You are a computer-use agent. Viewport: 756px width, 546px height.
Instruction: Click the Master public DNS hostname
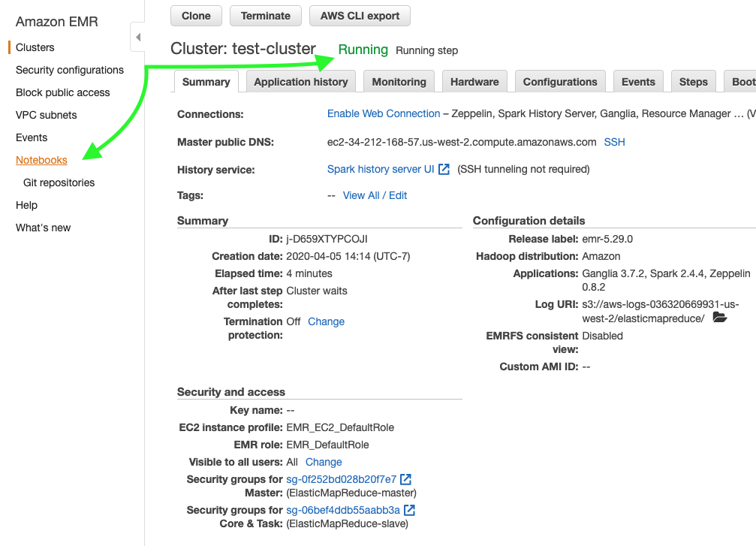click(x=462, y=142)
